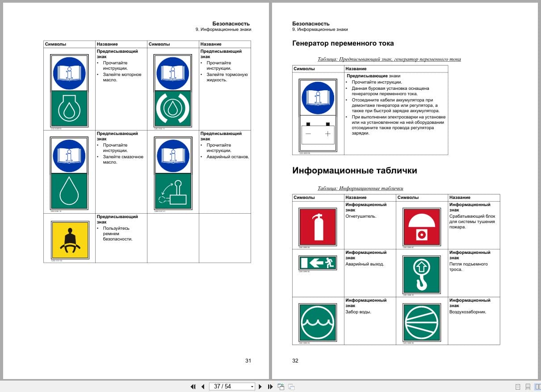Click the lifting hook sign image
541x392 pixels.
pyautogui.click(x=422, y=274)
